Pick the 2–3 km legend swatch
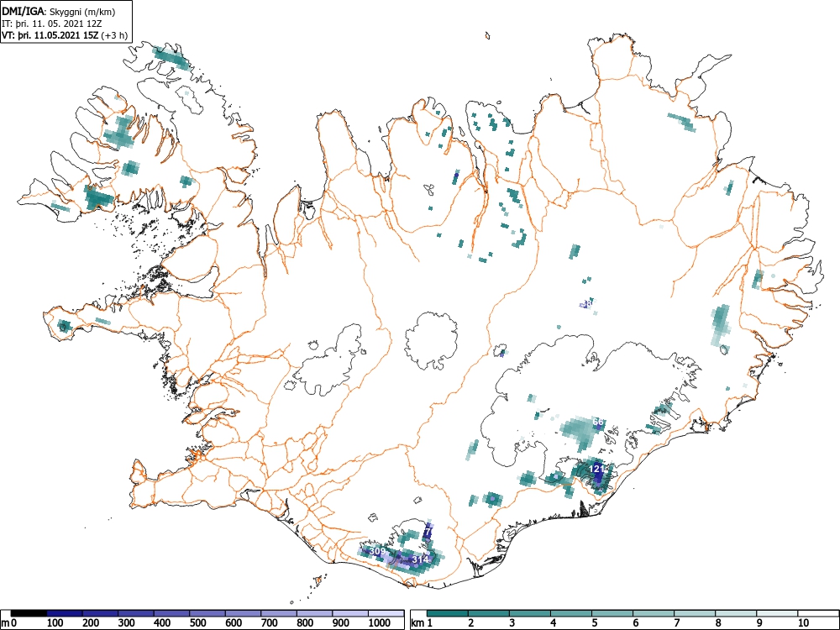The width and height of the screenshot is (840, 630). (489, 613)
